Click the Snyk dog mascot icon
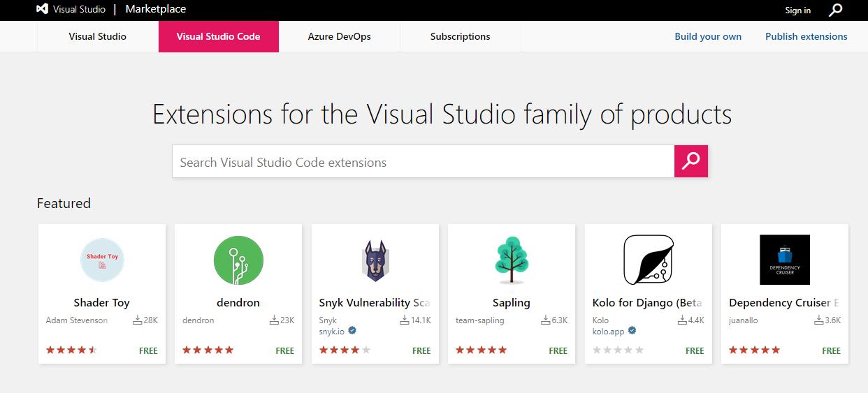The image size is (868, 393). point(375,260)
